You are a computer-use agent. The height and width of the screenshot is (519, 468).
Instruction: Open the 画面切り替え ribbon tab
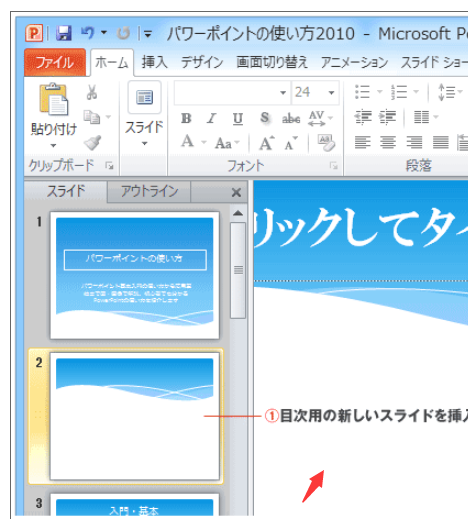point(272,62)
